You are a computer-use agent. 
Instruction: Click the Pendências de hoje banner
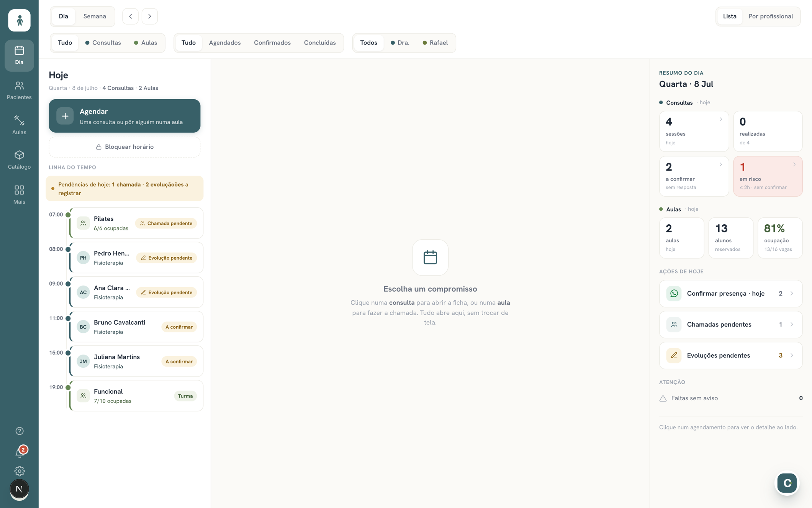click(x=124, y=189)
